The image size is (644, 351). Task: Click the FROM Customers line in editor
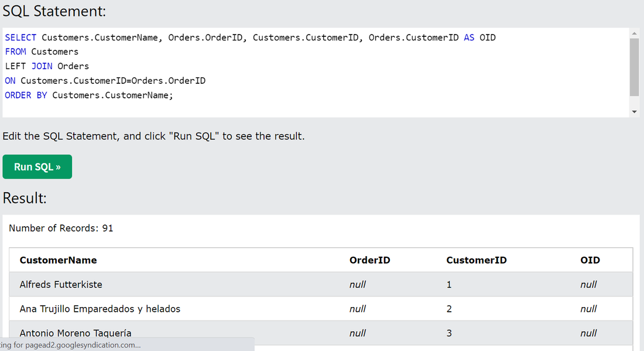pos(42,52)
